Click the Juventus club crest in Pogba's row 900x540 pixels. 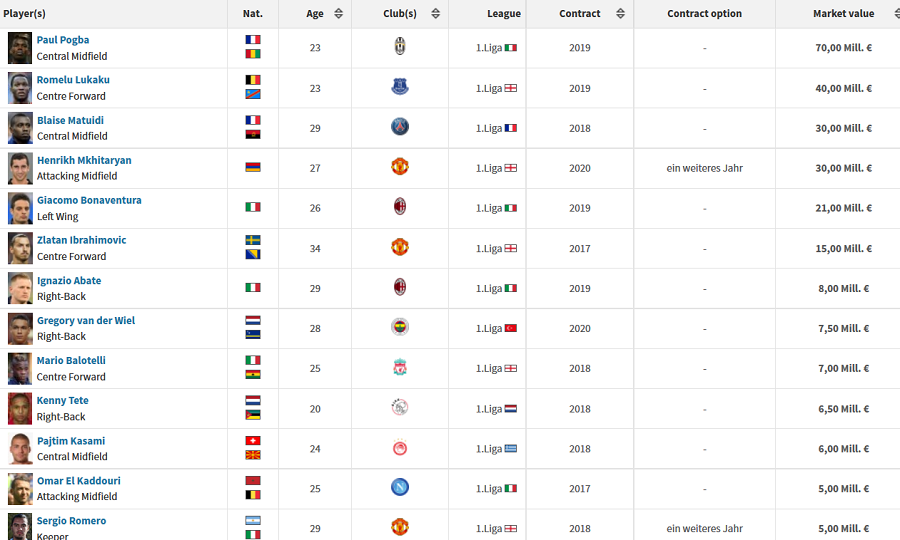point(400,47)
